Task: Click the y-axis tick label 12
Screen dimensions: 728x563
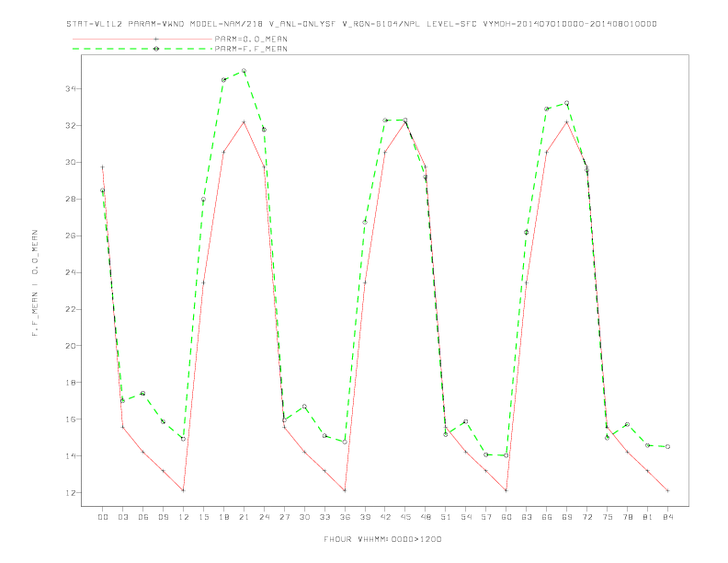Action: [x=71, y=492]
